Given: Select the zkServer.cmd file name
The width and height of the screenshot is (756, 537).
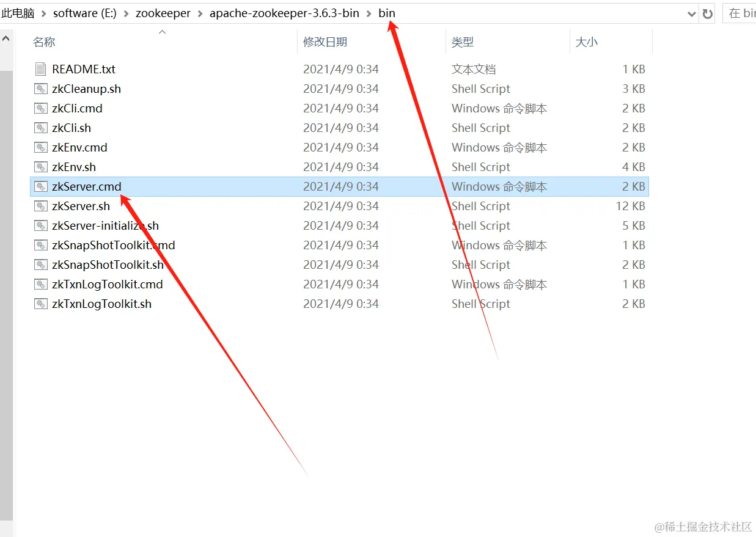Looking at the screenshot, I should tap(87, 186).
